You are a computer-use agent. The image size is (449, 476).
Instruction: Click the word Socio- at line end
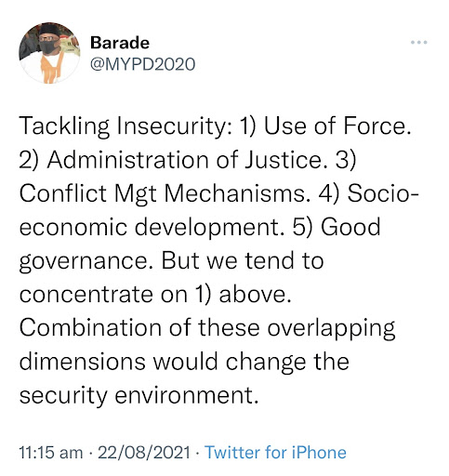(383, 193)
